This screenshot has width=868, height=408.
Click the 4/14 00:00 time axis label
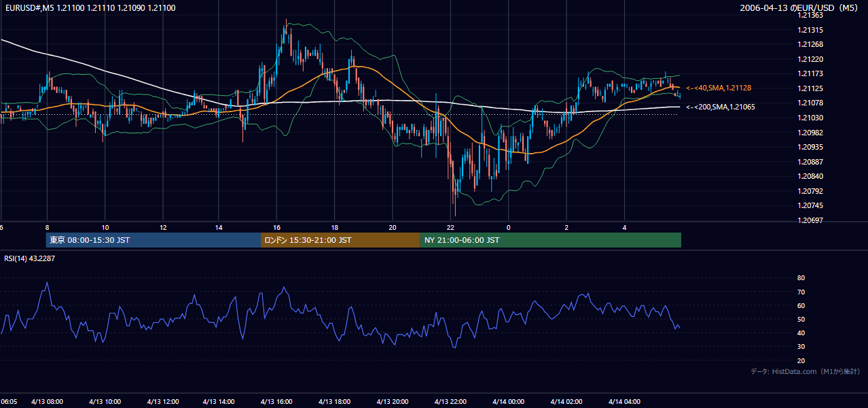509,401
